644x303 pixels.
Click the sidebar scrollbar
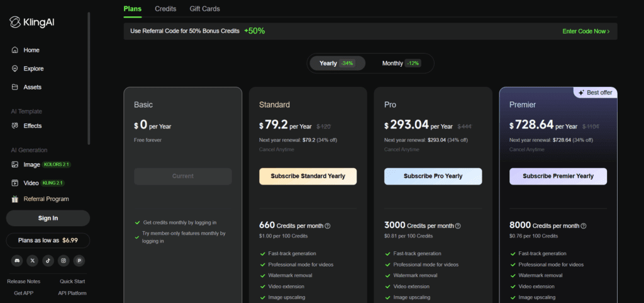[89, 78]
